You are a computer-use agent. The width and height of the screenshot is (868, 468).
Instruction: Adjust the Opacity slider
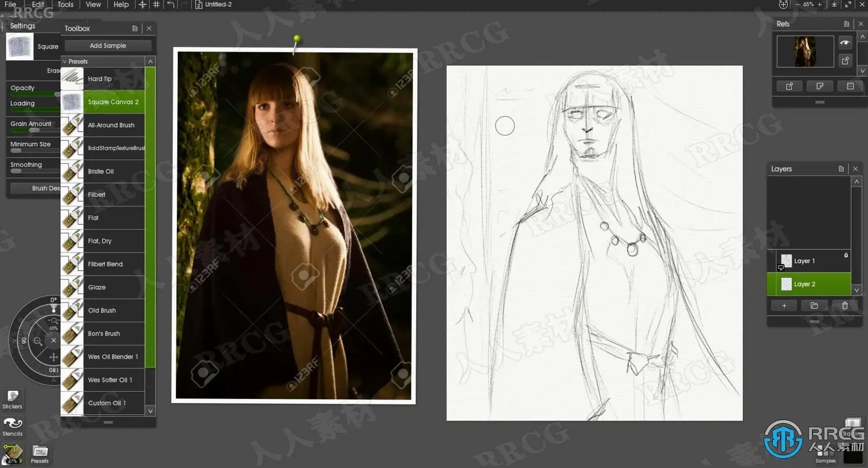click(x=35, y=94)
